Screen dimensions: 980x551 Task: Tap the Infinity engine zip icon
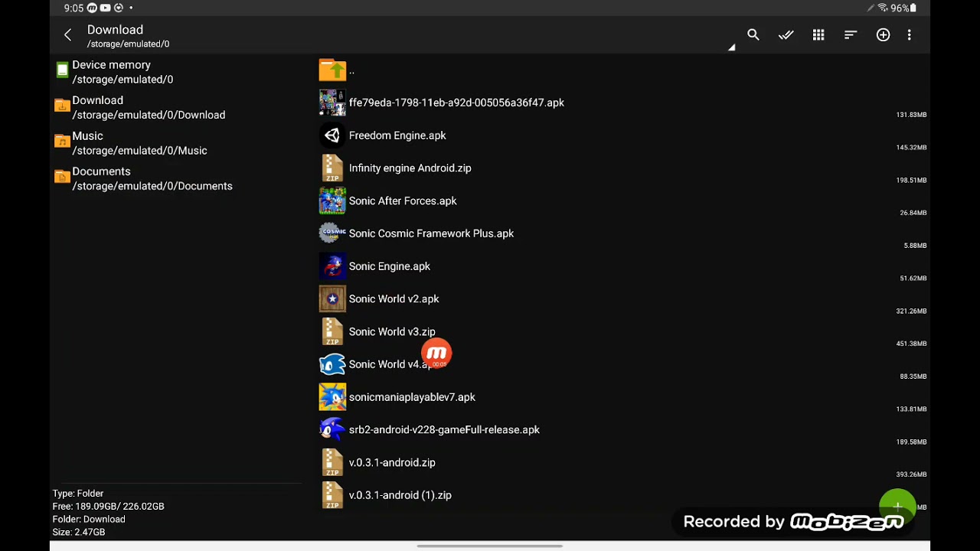tap(332, 168)
